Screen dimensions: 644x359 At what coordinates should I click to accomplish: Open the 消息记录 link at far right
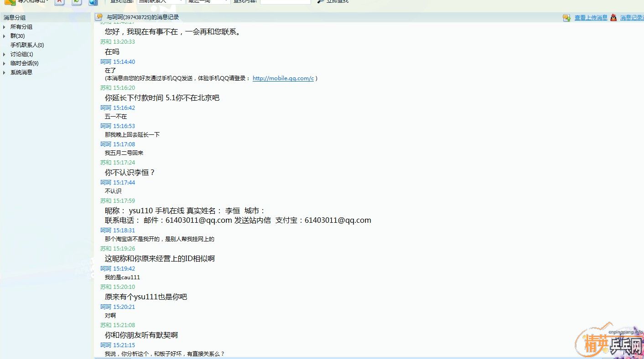pyautogui.click(x=631, y=18)
